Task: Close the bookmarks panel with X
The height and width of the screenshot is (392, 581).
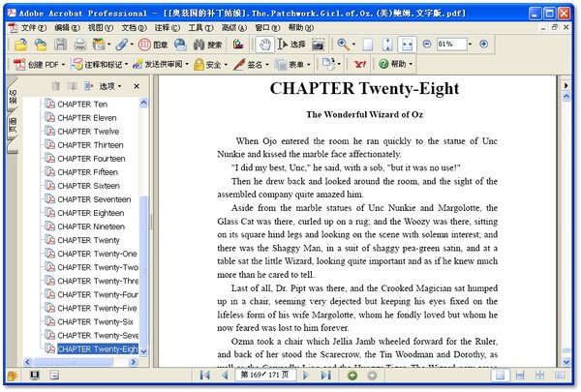Action: click(137, 86)
